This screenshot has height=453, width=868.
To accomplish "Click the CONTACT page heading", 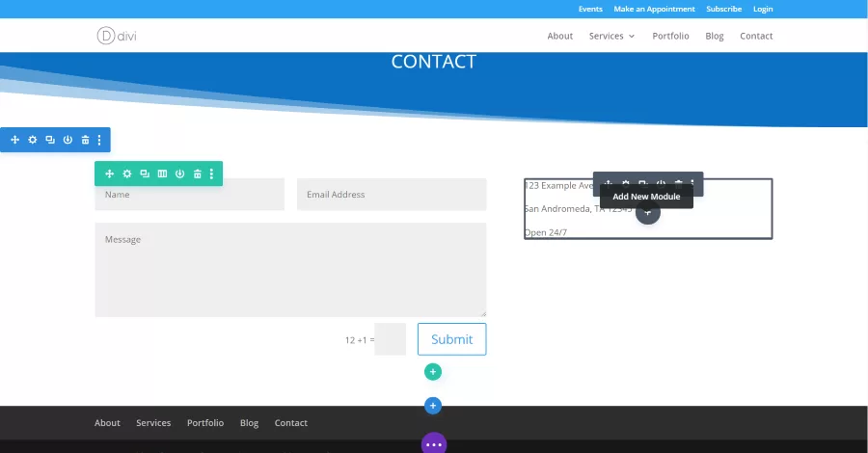I will pyautogui.click(x=433, y=62).
